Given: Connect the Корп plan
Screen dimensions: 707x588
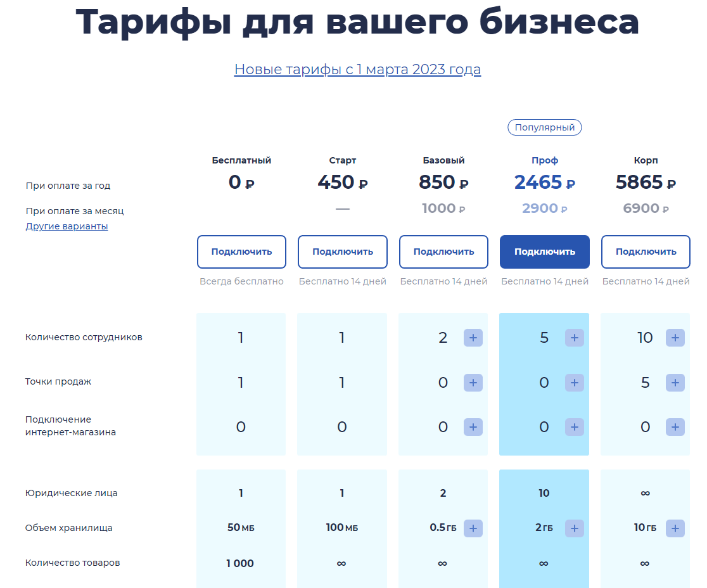Looking at the screenshot, I should tap(646, 252).
